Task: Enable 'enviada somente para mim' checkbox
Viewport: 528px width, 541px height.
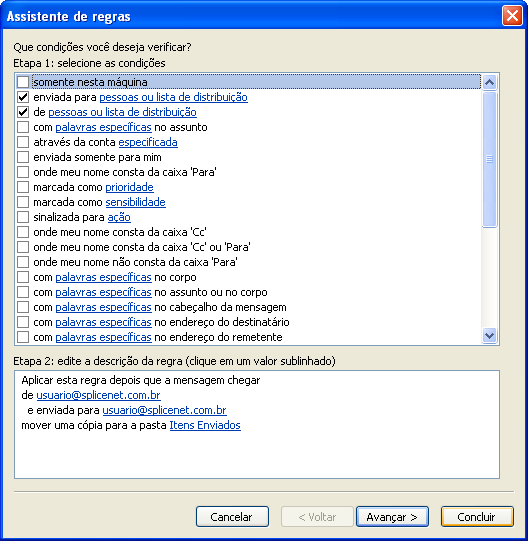Action: click(23, 157)
